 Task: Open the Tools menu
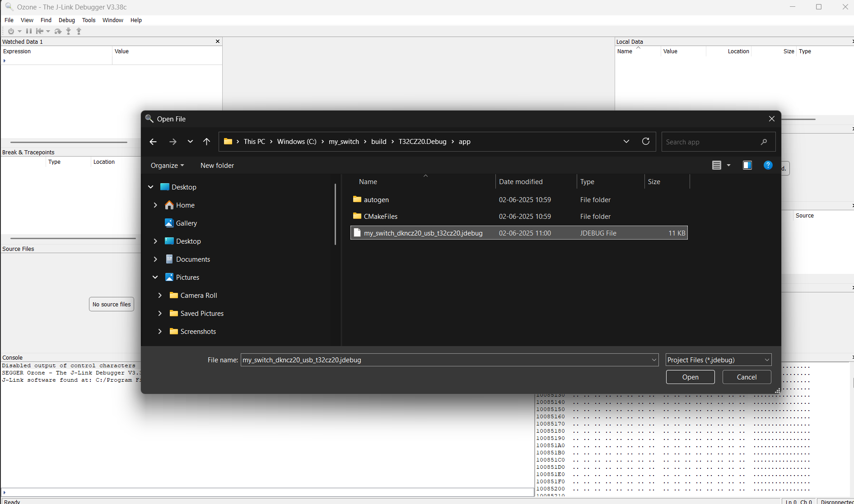point(89,20)
